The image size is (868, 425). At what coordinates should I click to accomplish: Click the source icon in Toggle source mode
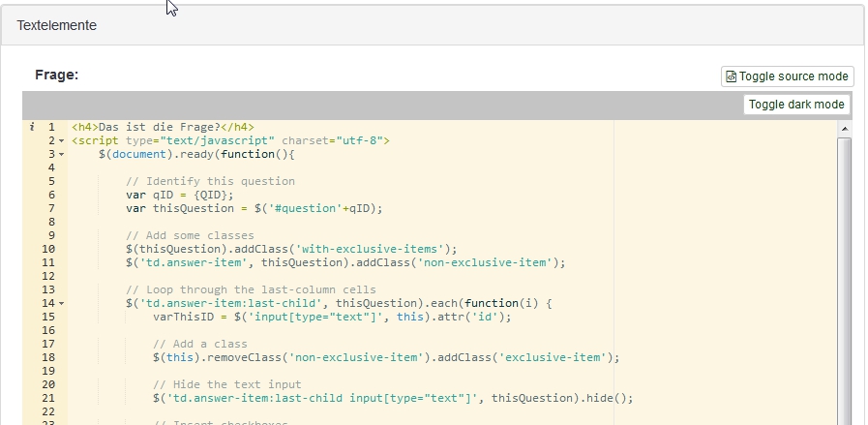click(732, 76)
